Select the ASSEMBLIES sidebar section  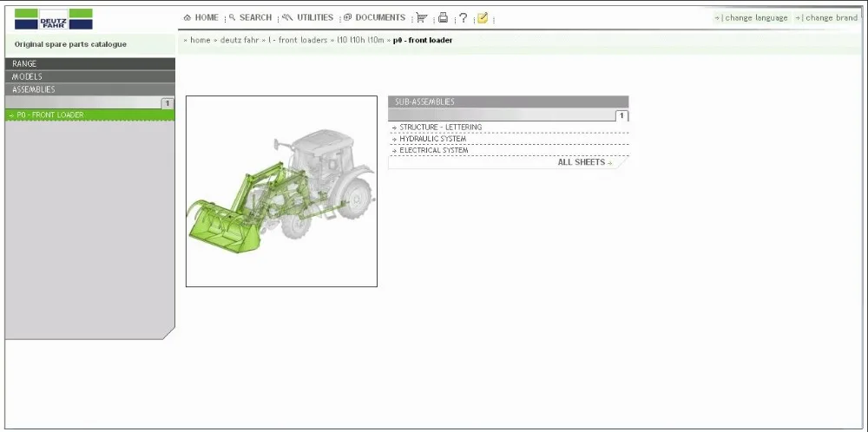tap(90, 89)
